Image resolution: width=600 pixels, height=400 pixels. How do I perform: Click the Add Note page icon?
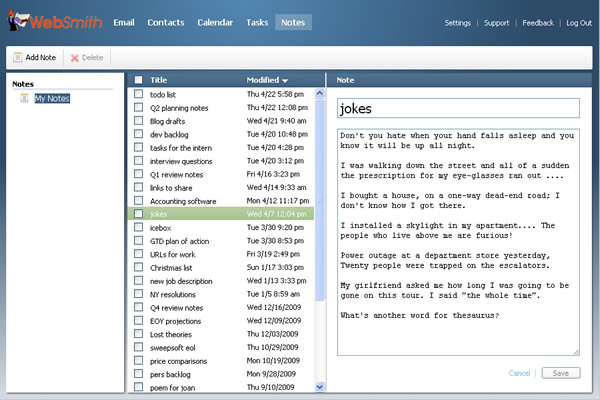(x=18, y=57)
